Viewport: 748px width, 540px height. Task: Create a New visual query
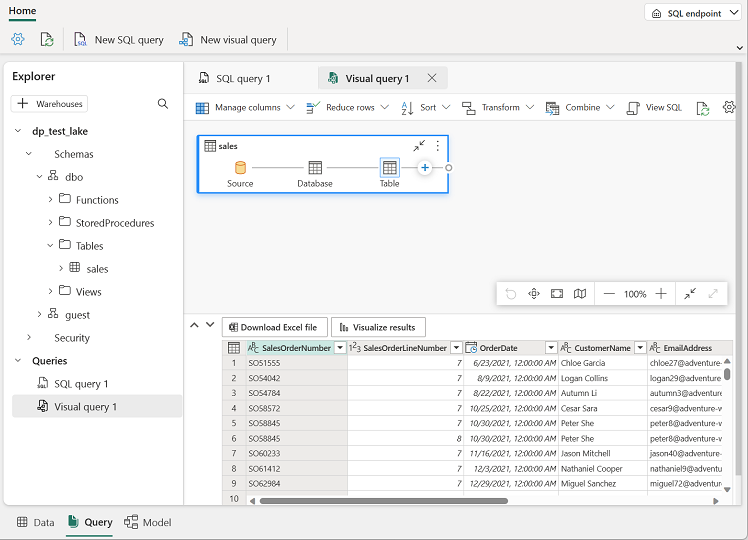point(228,40)
